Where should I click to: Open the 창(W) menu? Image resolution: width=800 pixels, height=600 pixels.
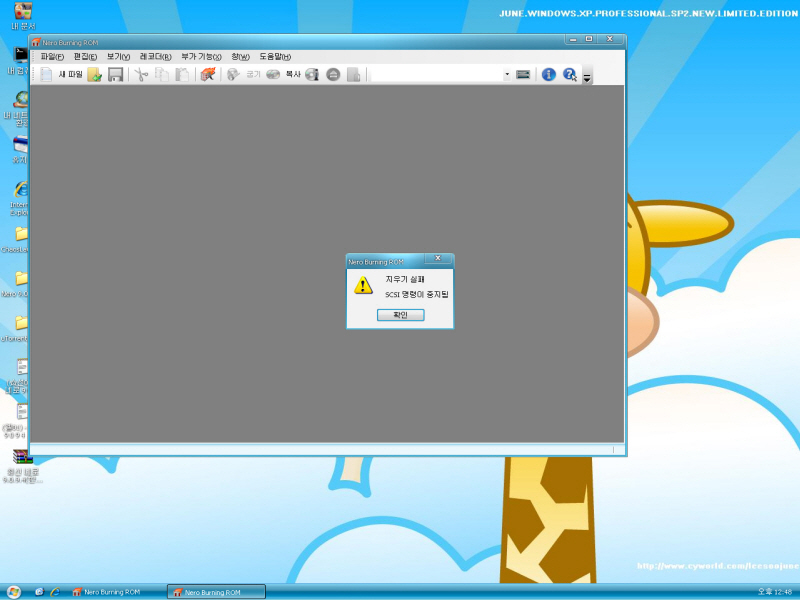pos(240,57)
